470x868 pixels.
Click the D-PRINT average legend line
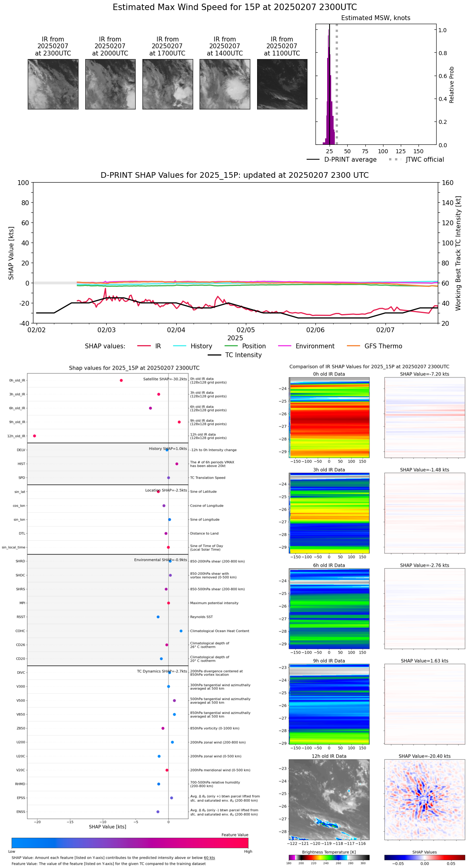tap(313, 160)
